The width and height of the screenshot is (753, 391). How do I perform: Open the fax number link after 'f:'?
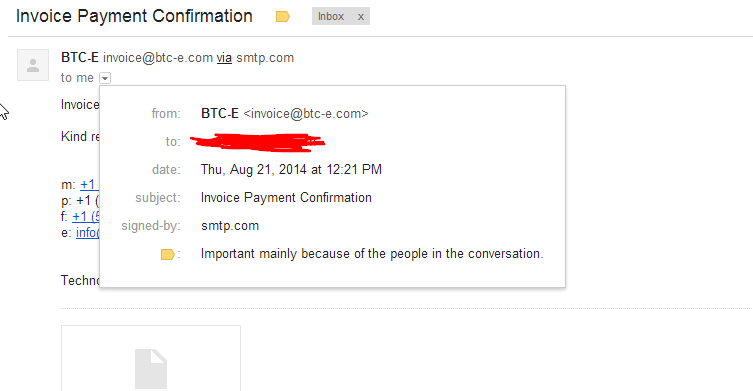tap(85, 217)
